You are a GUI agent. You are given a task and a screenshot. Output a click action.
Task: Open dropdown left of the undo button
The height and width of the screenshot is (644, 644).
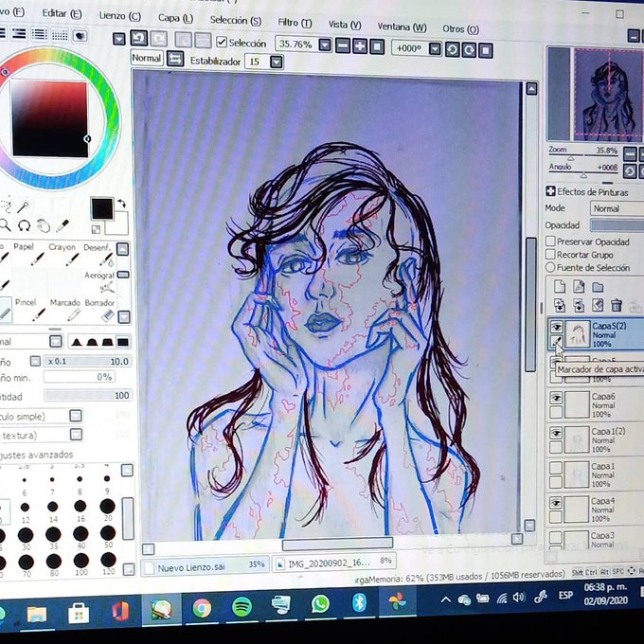119,39
